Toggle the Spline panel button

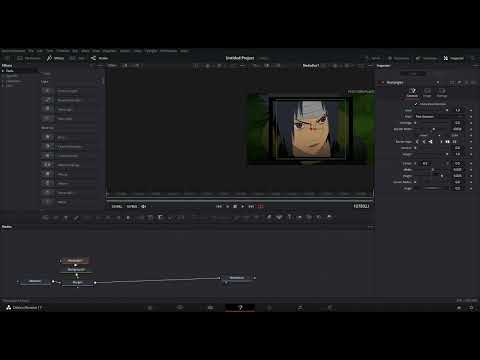coord(372,58)
